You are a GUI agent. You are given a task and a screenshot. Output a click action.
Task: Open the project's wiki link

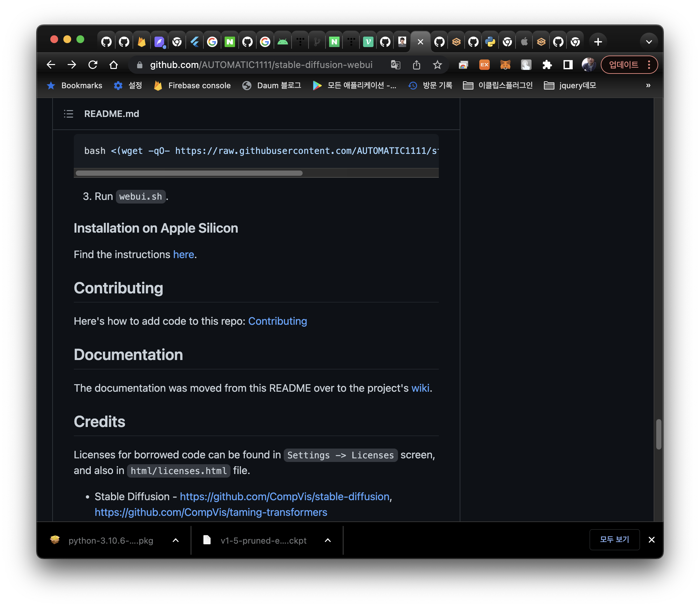[x=420, y=388]
